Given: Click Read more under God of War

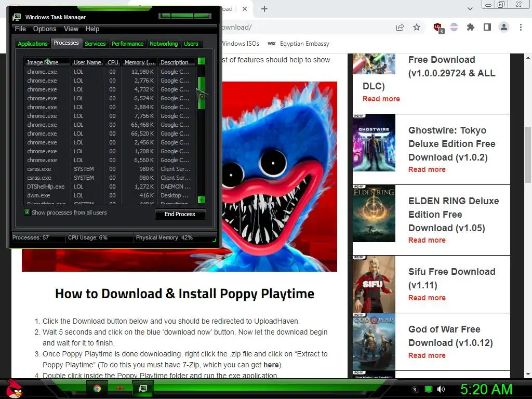Looking at the screenshot, I should coord(427,355).
